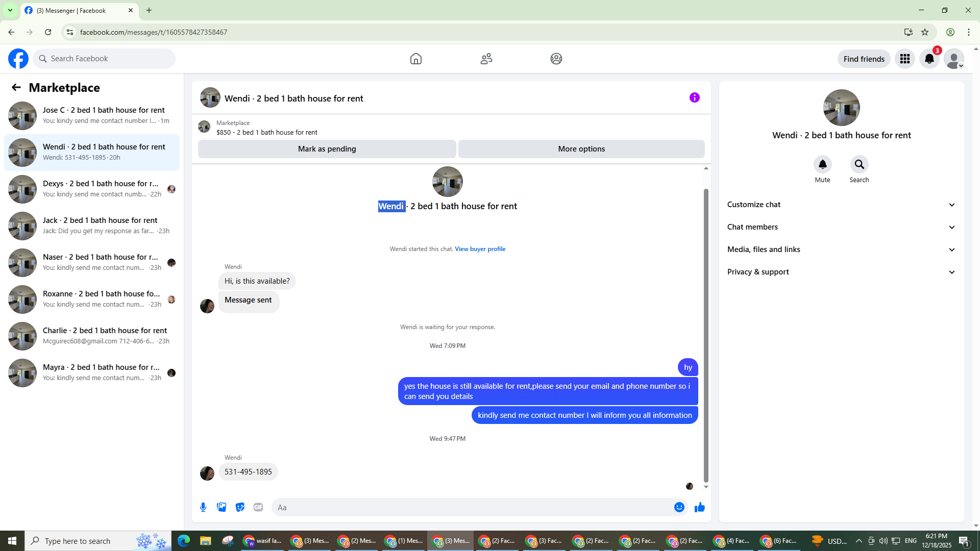Choose a sticker icon
This screenshot has height=551, width=980.
click(x=240, y=507)
